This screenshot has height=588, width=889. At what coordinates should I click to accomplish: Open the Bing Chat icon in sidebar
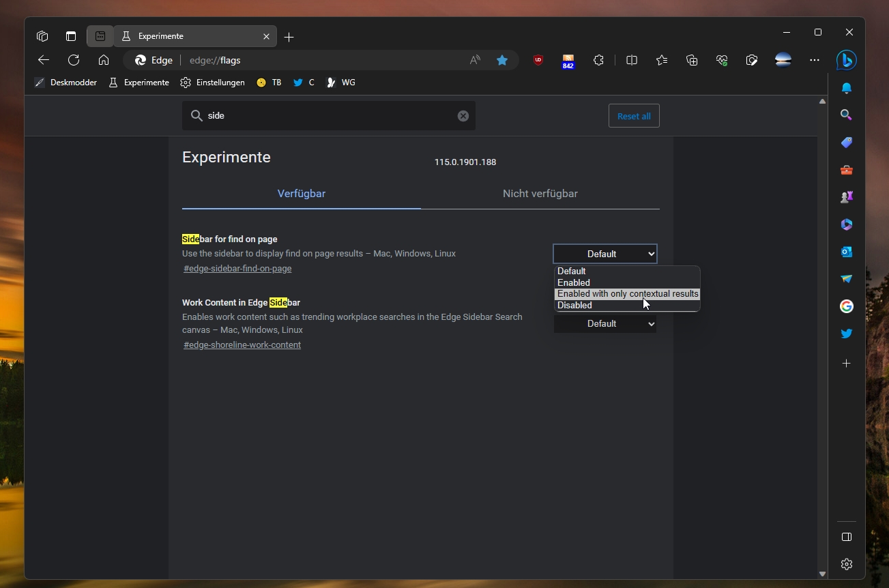coord(846,60)
